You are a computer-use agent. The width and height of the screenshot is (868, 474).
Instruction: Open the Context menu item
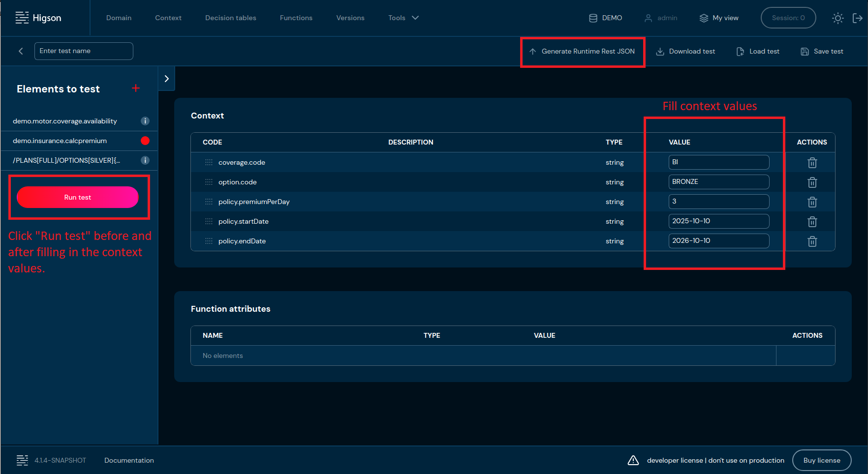pos(168,18)
